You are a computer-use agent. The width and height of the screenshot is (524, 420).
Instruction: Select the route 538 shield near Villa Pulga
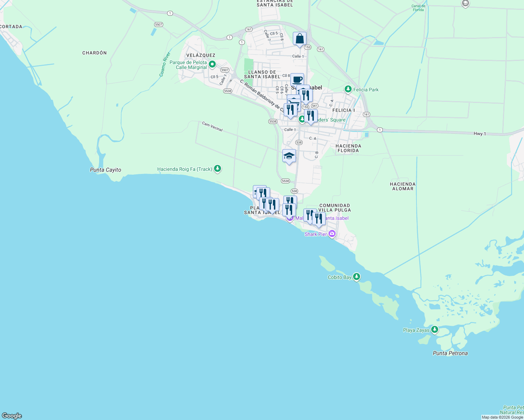(x=295, y=191)
